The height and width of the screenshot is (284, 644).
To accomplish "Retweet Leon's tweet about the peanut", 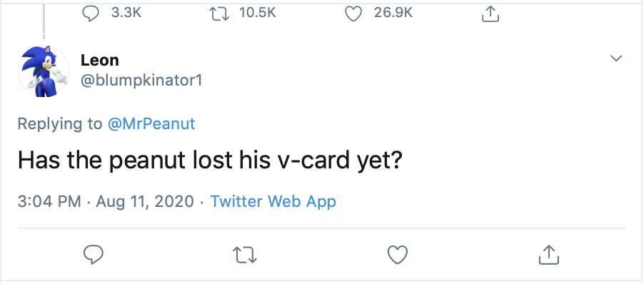I will (x=245, y=255).
